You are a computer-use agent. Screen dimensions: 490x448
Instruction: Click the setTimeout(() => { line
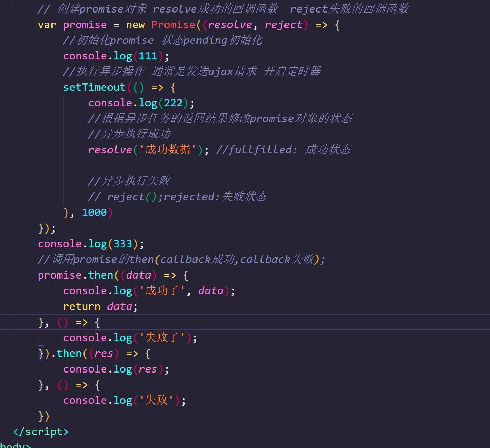coord(119,87)
